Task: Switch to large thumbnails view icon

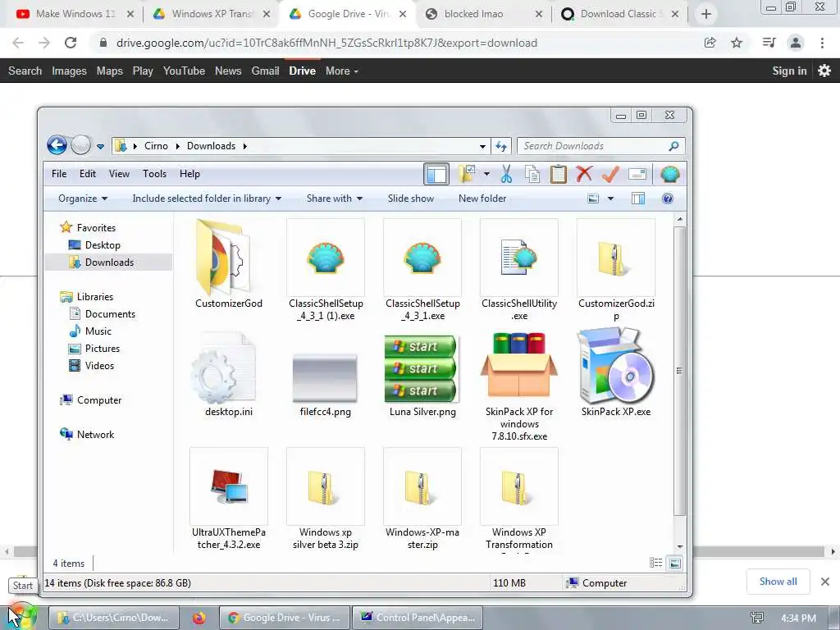Action: click(x=675, y=563)
